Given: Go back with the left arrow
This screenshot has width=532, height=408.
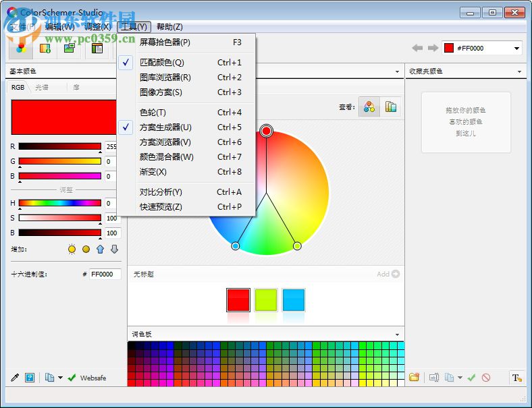Looking at the screenshot, I should tap(417, 48).
